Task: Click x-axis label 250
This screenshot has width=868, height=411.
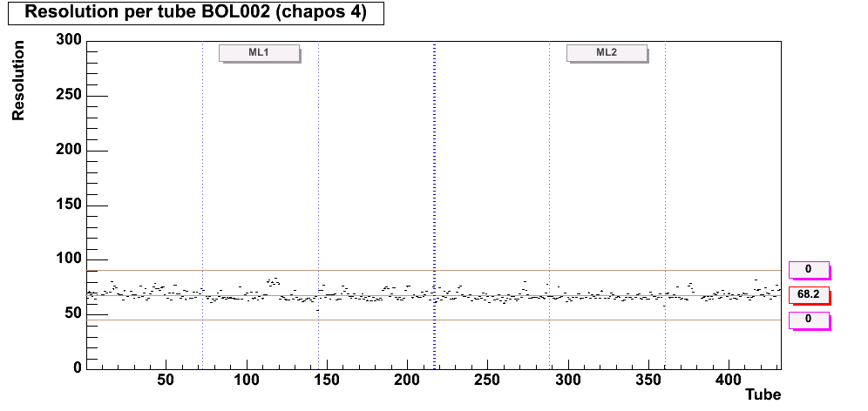Action: click(488, 380)
